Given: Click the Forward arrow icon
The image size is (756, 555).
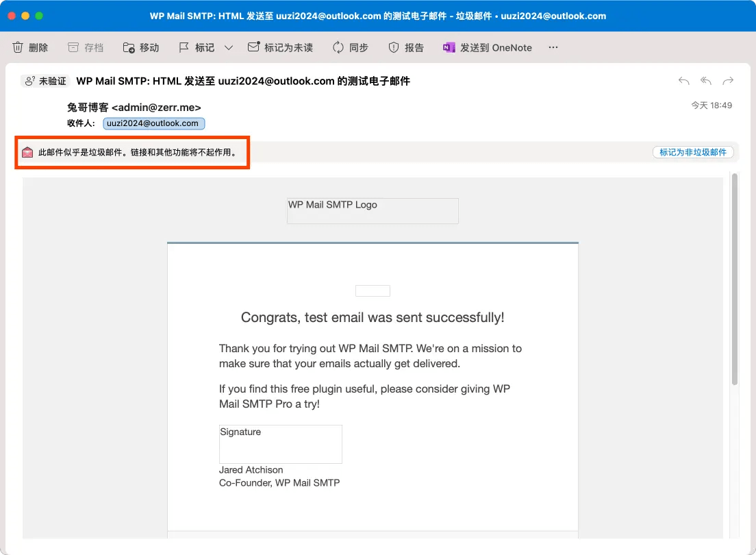Looking at the screenshot, I should (728, 81).
